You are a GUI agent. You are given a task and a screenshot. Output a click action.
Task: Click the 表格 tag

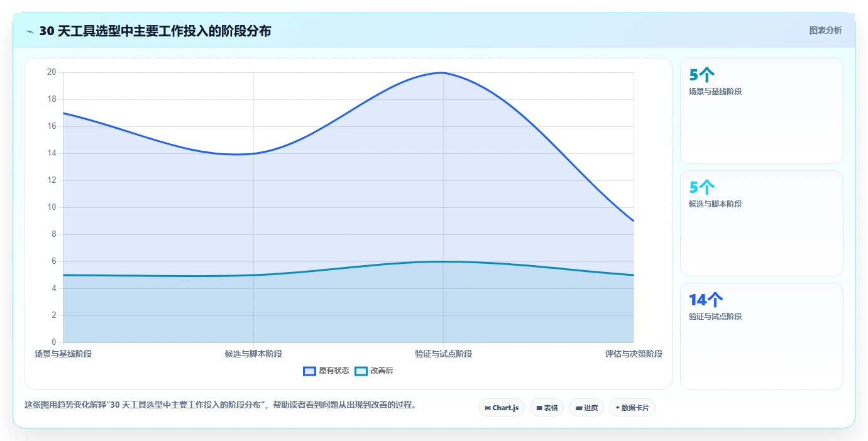pyautogui.click(x=547, y=408)
